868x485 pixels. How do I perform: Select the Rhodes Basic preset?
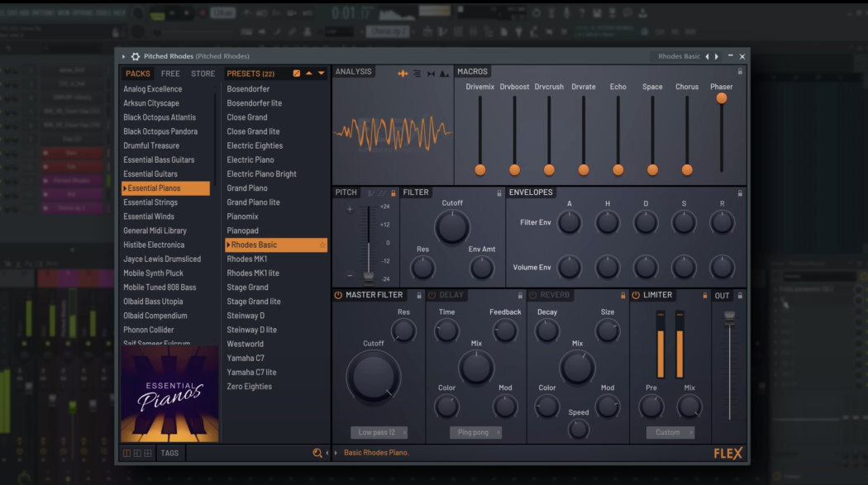pyautogui.click(x=275, y=245)
